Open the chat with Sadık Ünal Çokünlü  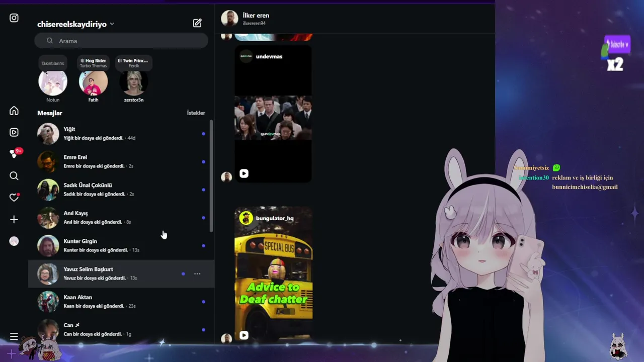tap(121, 190)
